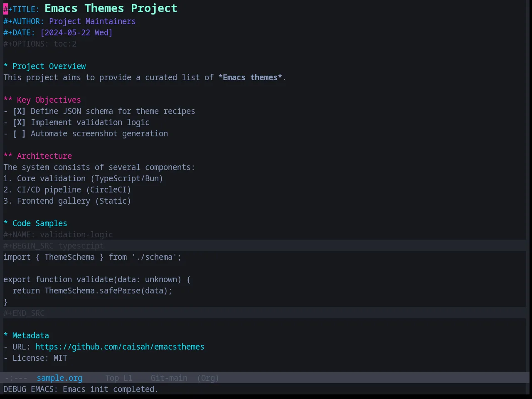532x399 pixels.
Task: Click the 'Architecture' heading text
Action: click(x=44, y=156)
